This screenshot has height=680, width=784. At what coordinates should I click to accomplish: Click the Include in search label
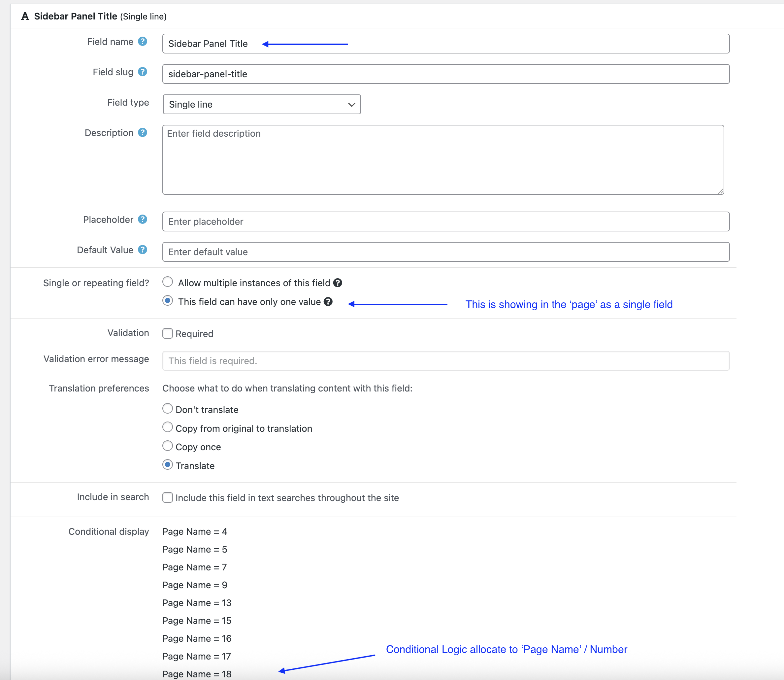pyautogui.click(x=113, y=497)
